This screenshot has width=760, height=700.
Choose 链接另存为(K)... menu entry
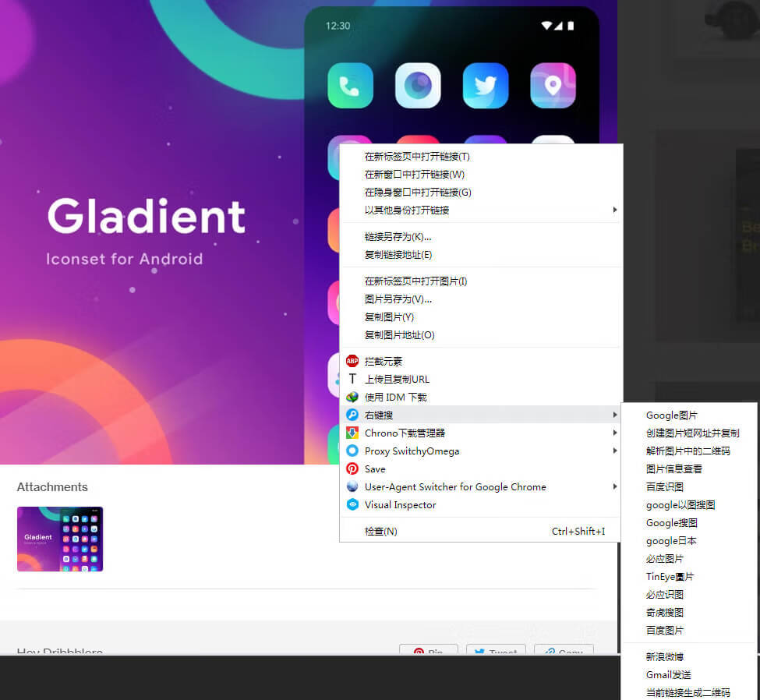click(481, 237)
